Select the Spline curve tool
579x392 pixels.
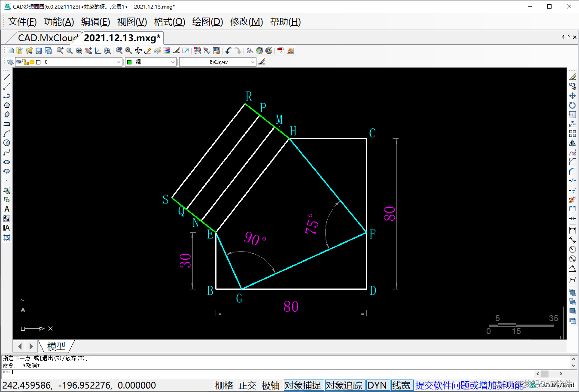(x=7, y=152)
